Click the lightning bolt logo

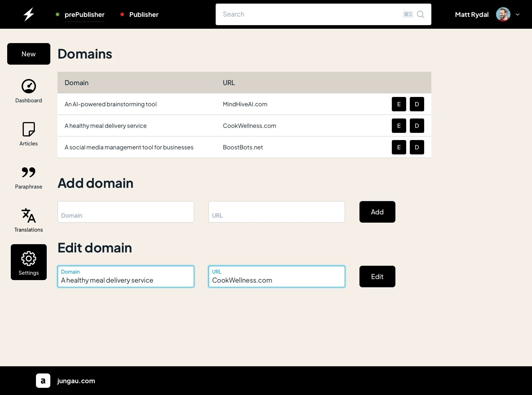[x=29, y=14]
